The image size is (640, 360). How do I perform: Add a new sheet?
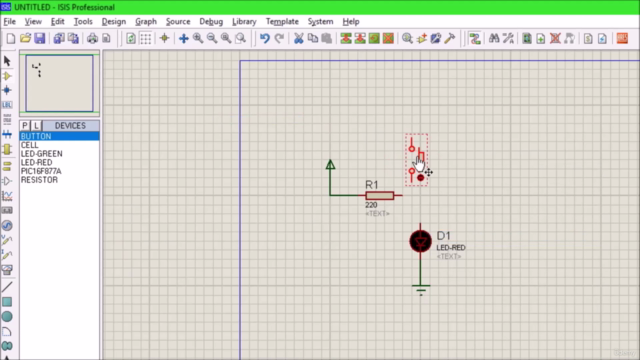tap(541, 38)
